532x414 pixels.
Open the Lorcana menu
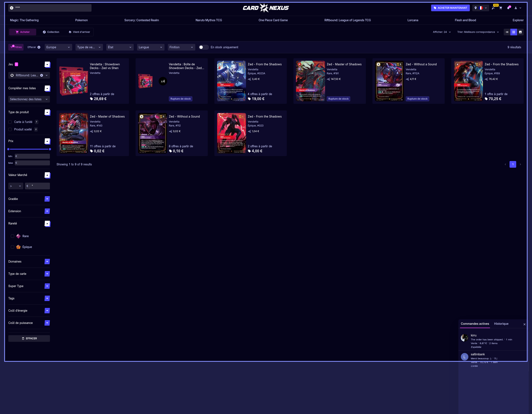pyautogui.click(x=413, y=20)
